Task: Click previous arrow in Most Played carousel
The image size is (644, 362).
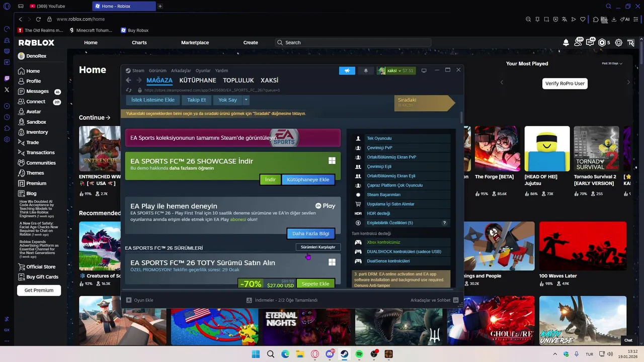Action: 502,82
